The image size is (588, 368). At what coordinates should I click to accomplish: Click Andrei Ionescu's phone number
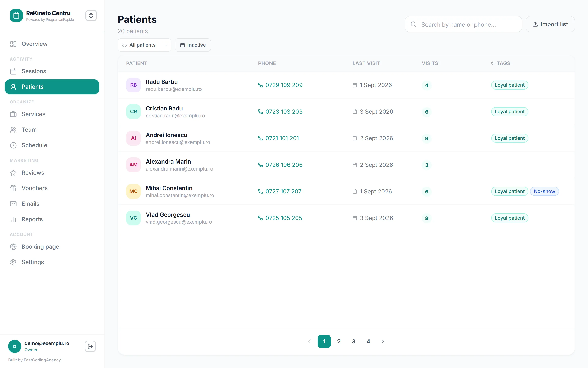(279, 138)
